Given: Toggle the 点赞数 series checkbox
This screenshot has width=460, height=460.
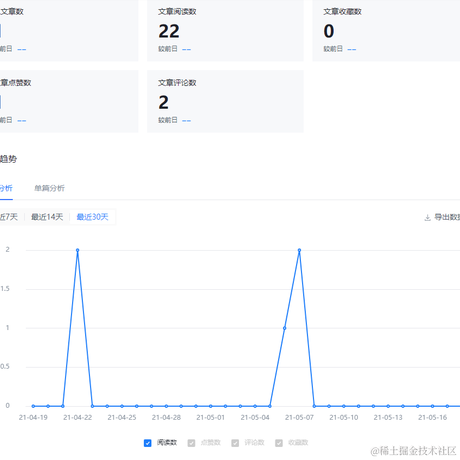Looking at the screenshot, I should (x=191, y=443).
